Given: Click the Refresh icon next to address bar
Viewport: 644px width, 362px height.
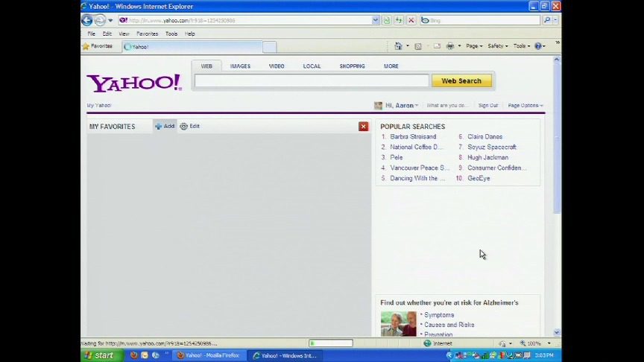Looking at the screenshot, I should coord(399,20).
